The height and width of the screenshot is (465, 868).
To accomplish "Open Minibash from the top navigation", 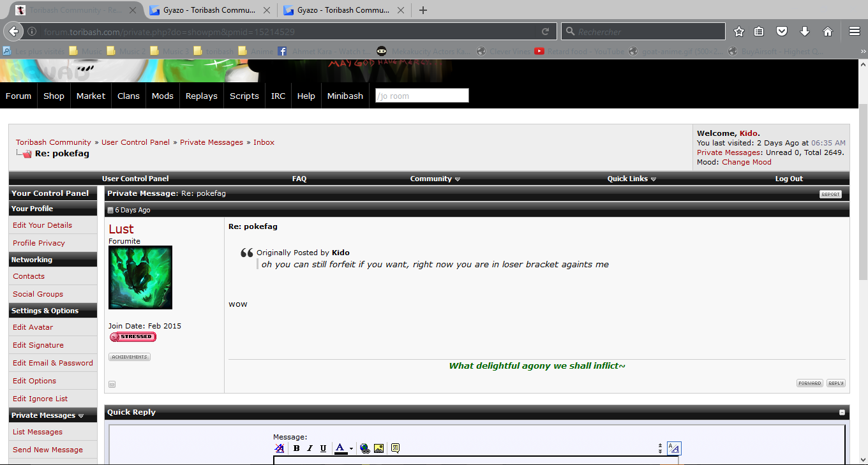I will (345, 96).
